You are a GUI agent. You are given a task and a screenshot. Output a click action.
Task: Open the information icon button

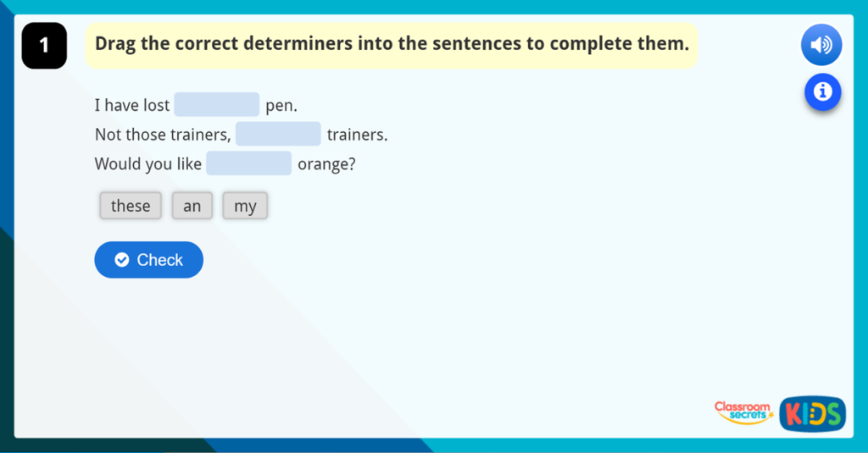click(x=822, y=91)
